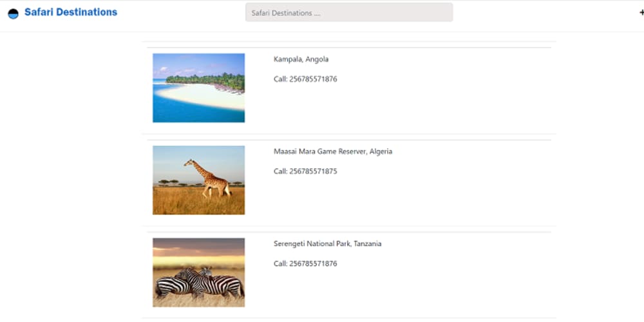Click the half-circle logo icon beside Safari Destinations
This screenshot has width=644, height=322.
tap(13, 14)
